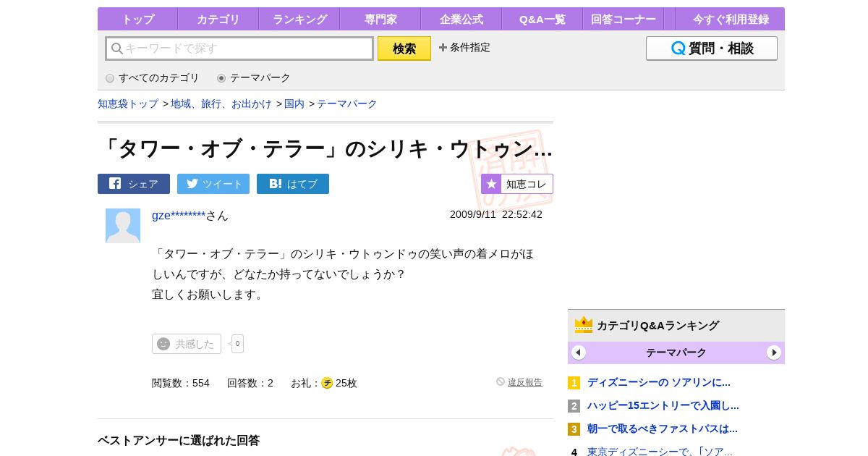Click the yellow 検索 button
The width and height of the screenshot is (868, 456).
[404, 48]
